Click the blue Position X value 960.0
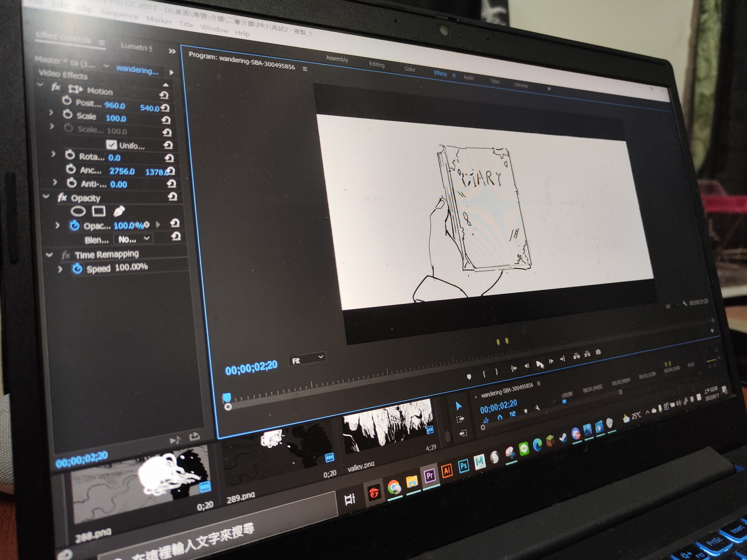747x560 pixels. (115, 105)
